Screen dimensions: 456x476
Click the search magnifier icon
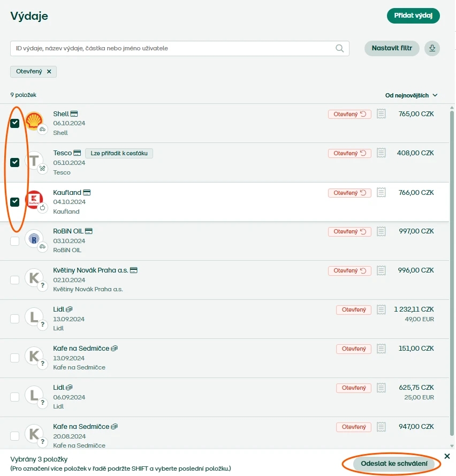pos(339,48)
